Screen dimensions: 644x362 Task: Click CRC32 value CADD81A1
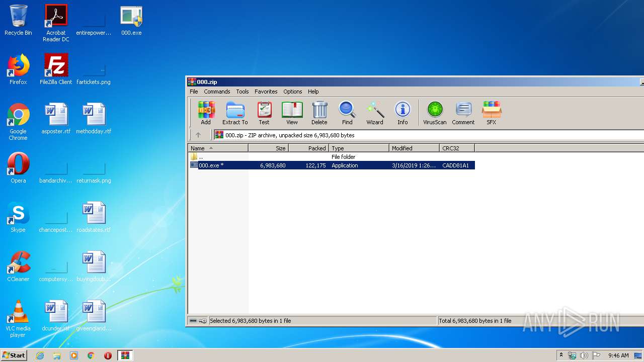[455, 165]
